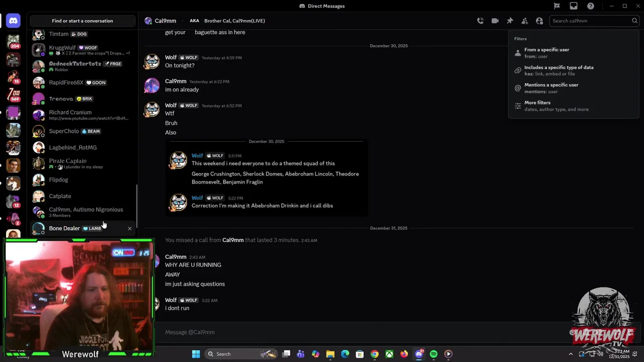Viewport: 644px width, 362px height.
Task: Open More filters option
Action: click(574, 106)
